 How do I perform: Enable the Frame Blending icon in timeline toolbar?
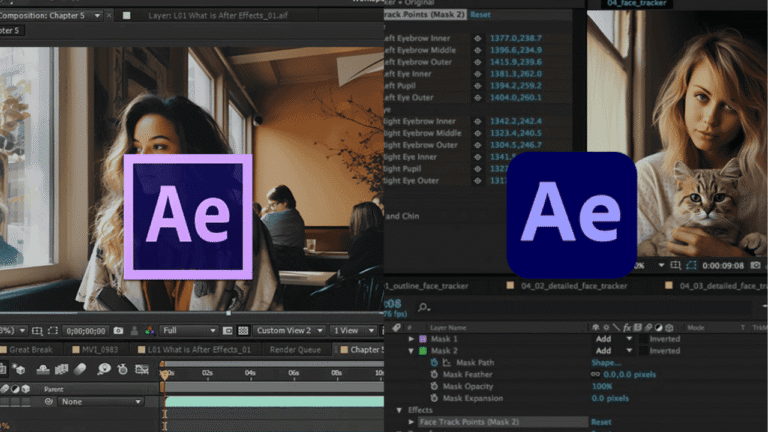61,369
